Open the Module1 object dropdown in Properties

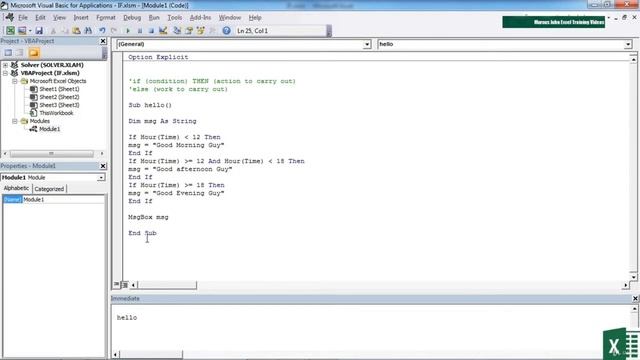100,178
